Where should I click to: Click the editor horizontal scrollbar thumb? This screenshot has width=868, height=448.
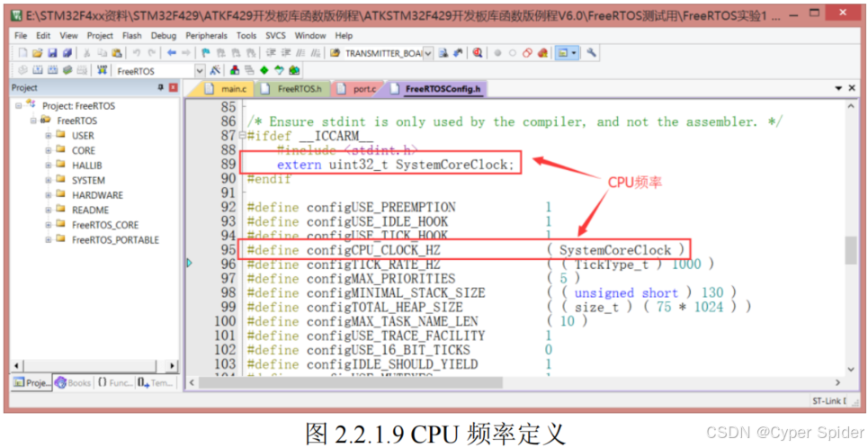tap(351, 382)
